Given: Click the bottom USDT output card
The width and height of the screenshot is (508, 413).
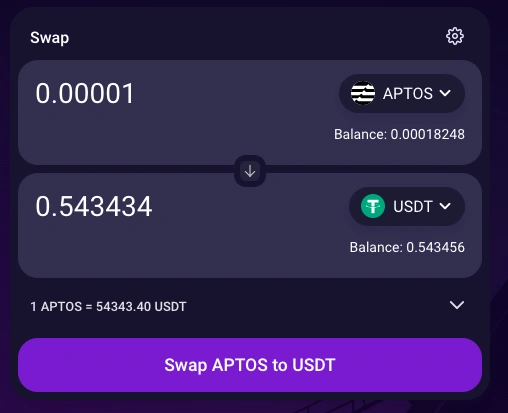Looking at the screenshot, I should (250, 225).
